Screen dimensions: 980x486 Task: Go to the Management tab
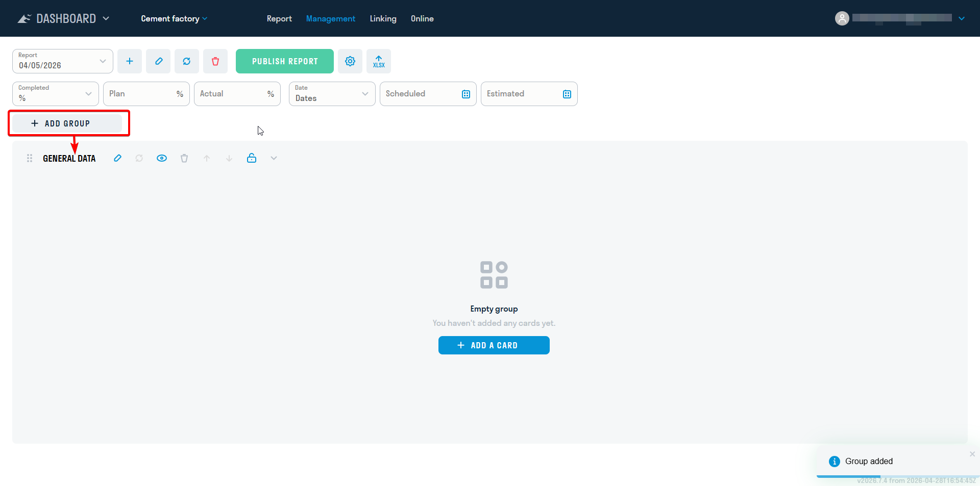pos(331,18)
